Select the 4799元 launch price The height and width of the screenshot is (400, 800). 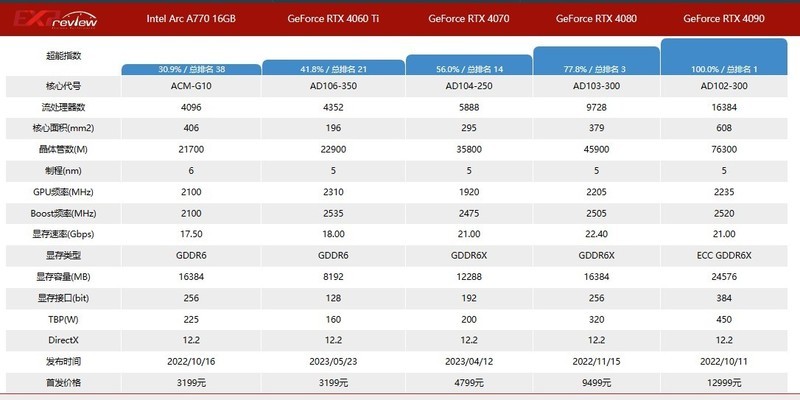coord(469,383)
